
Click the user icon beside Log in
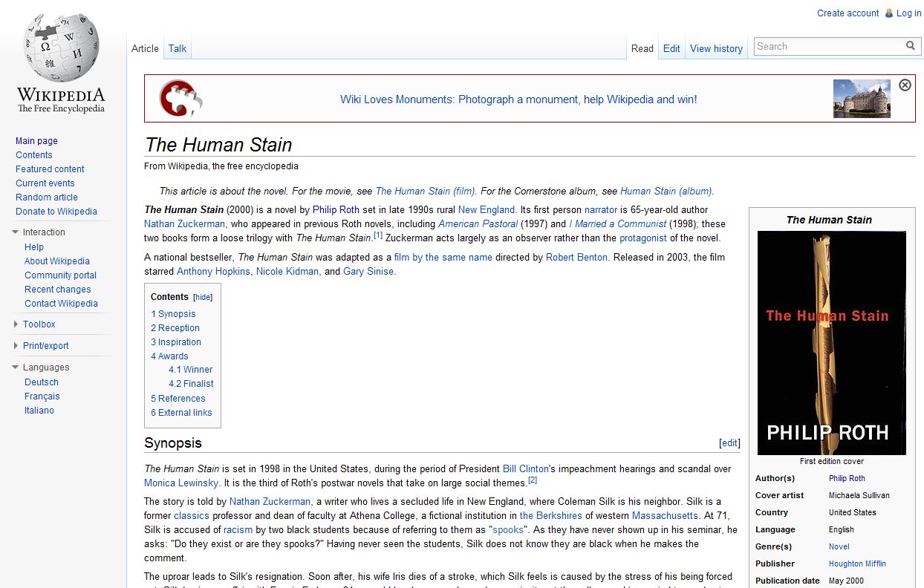coord(888,13)
